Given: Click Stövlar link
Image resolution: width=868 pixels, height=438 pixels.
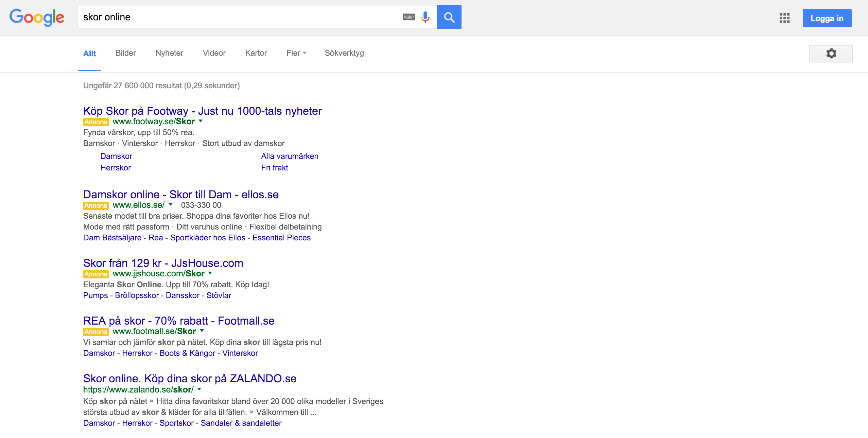Looking at the screenshot, I should 219,295.
